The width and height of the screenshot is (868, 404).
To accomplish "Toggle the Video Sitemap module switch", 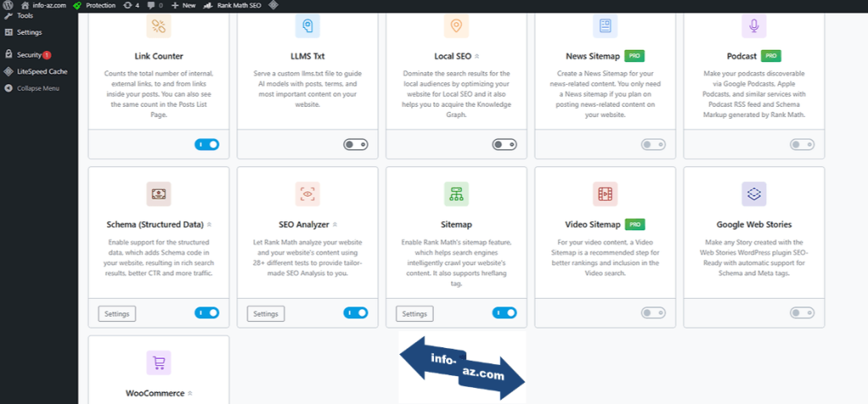I will pos(654,313).
